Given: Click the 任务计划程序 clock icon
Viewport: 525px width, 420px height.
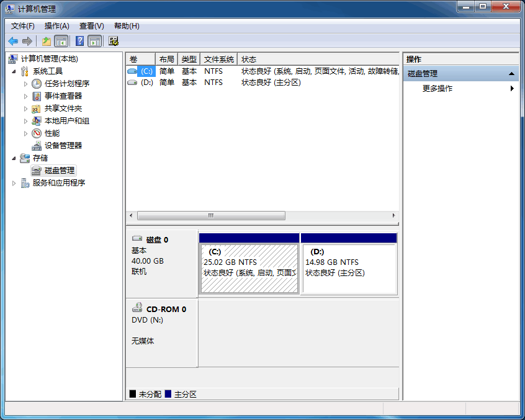Looking at the screenshot, I should point(37,84).
